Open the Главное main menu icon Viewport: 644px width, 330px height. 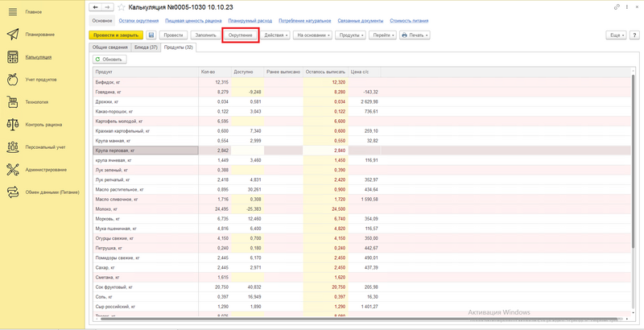(12, 12)
